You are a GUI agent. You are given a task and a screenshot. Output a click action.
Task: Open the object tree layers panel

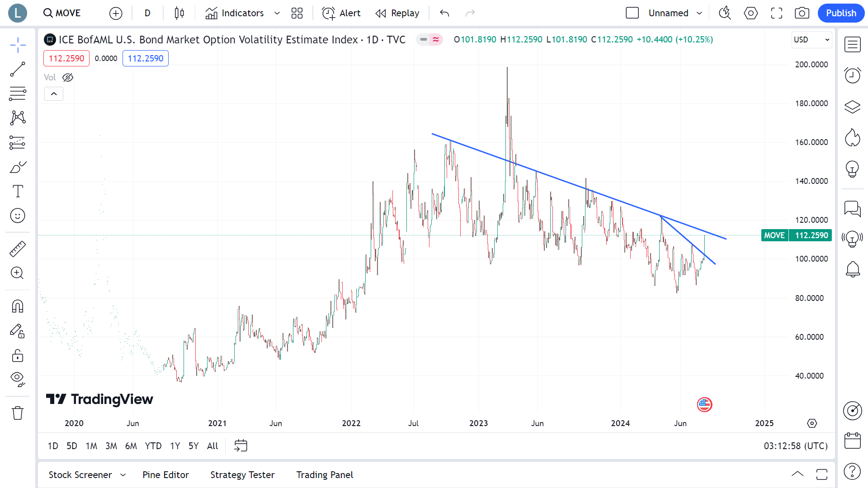point(852,107)
